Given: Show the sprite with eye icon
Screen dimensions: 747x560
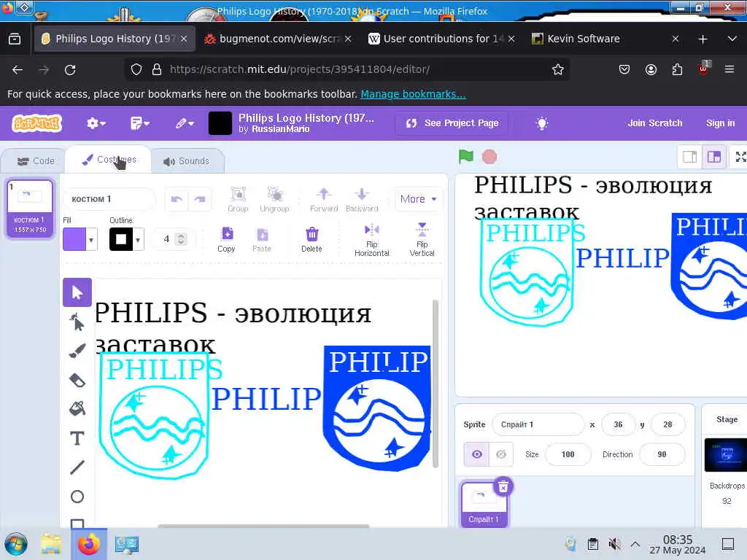Looking at the screenshot, I should point(476,454).
